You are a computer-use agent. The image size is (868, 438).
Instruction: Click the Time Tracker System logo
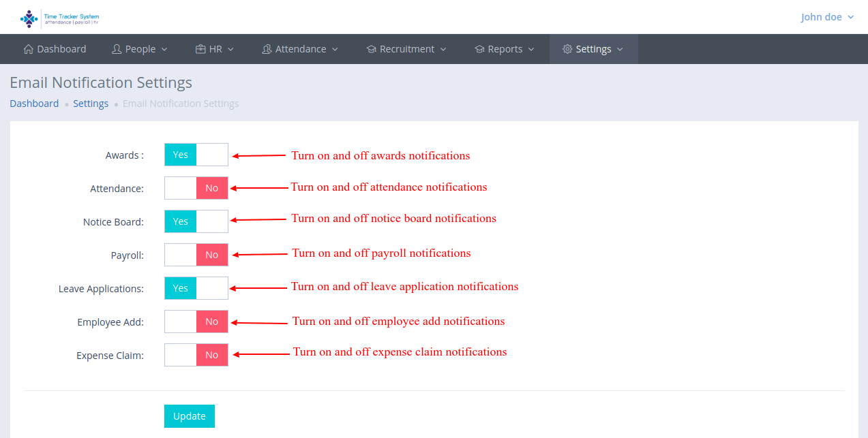click(59, 18)
